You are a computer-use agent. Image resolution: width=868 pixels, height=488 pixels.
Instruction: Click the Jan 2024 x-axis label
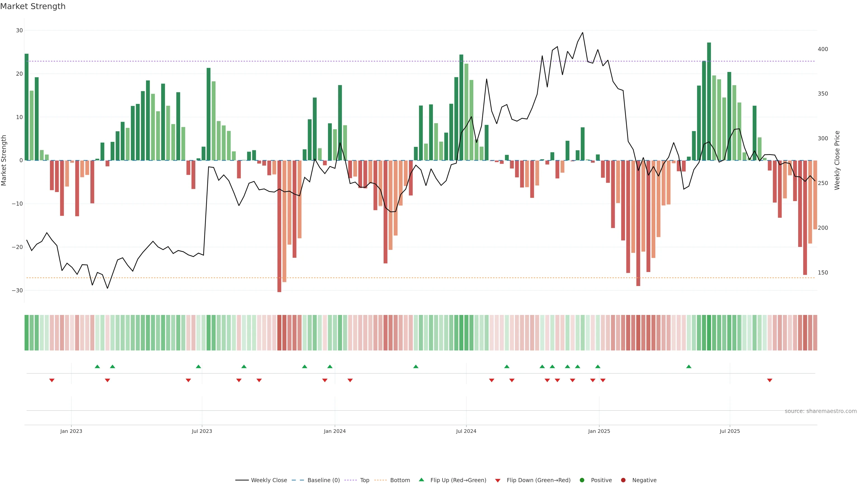(x=335, y=431)
